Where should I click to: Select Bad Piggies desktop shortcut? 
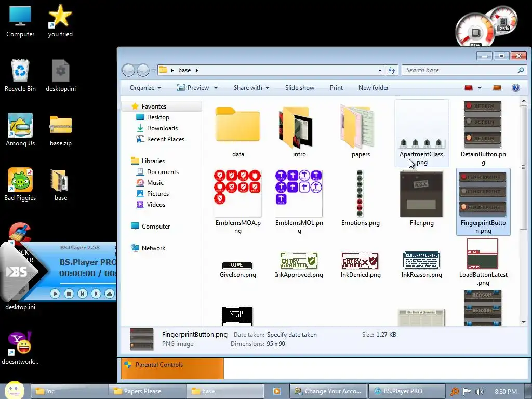pyautogui.click(x=20, y=184)
